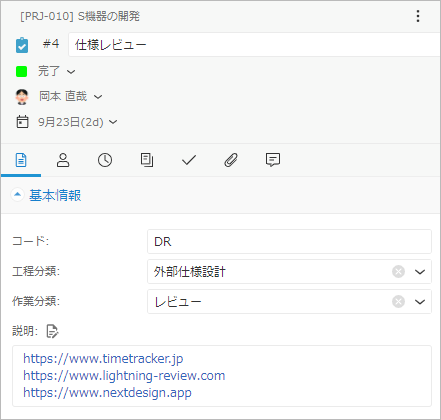Image resolution: width=441 pixels, height=420 pixels.
Task: Click the green status color square
Action: click(x=22, y=71)
